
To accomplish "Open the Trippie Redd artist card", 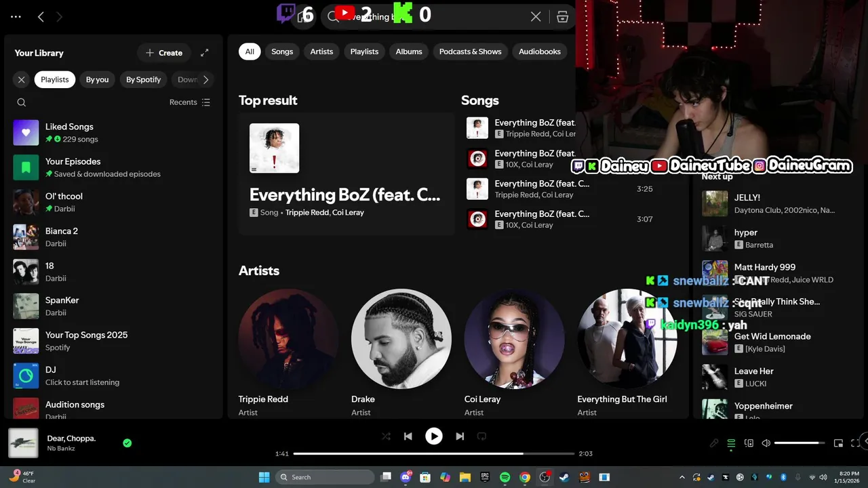I will tap(288, 352).
